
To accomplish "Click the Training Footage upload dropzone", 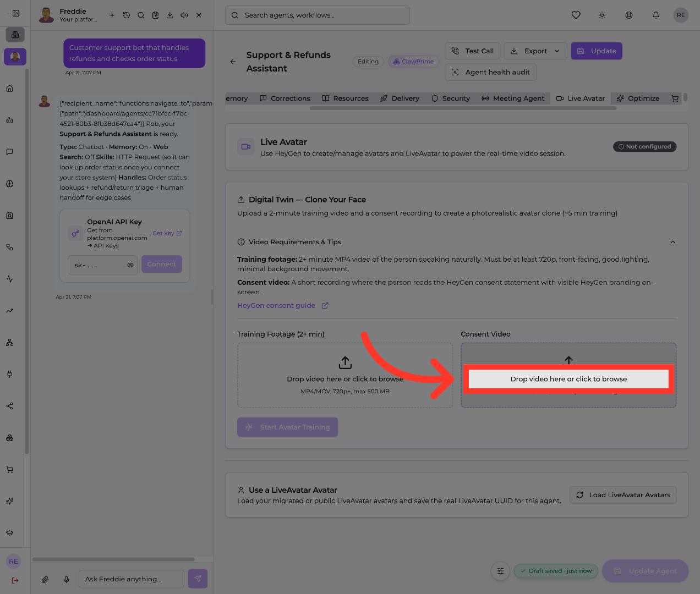I will pyautogui.click(x=345, y=376).
